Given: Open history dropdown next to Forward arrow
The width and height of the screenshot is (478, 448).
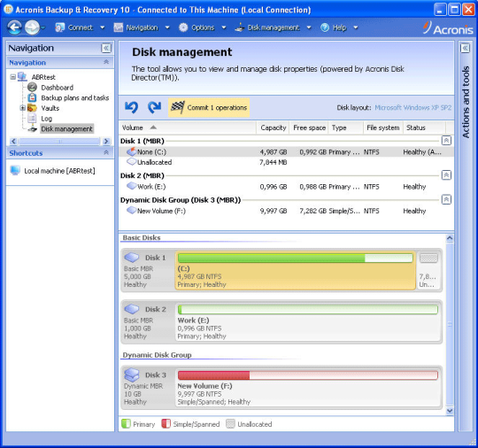Looking at the screenshot, I should (x=43, y=27).
